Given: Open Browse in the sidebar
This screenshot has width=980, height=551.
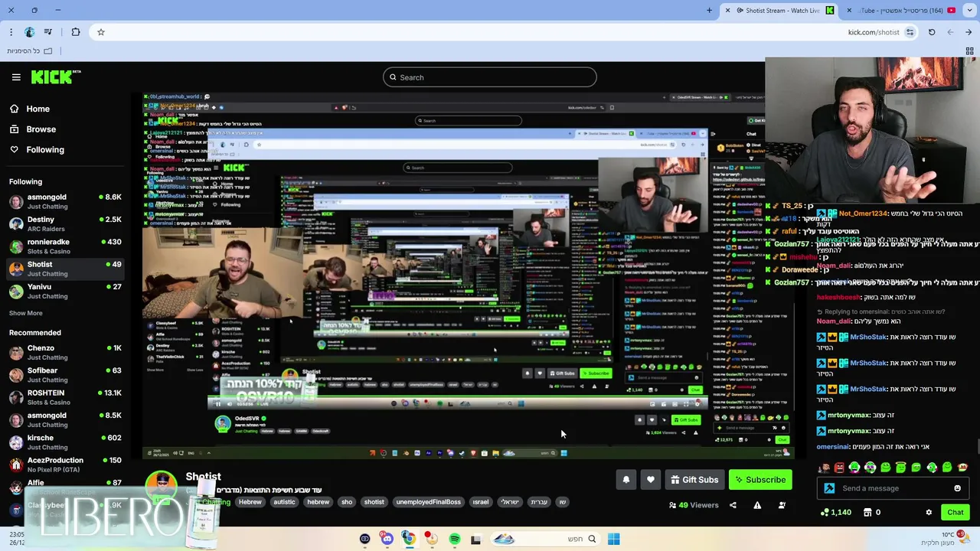Looking at the screenshot, I should pos(33,129).
